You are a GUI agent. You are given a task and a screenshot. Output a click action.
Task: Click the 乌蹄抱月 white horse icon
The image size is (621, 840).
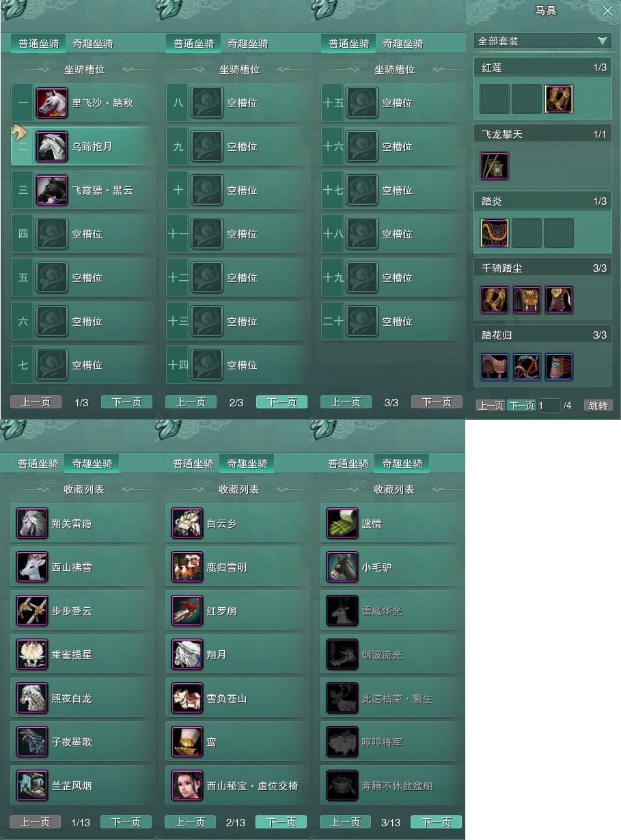(52, 147)
